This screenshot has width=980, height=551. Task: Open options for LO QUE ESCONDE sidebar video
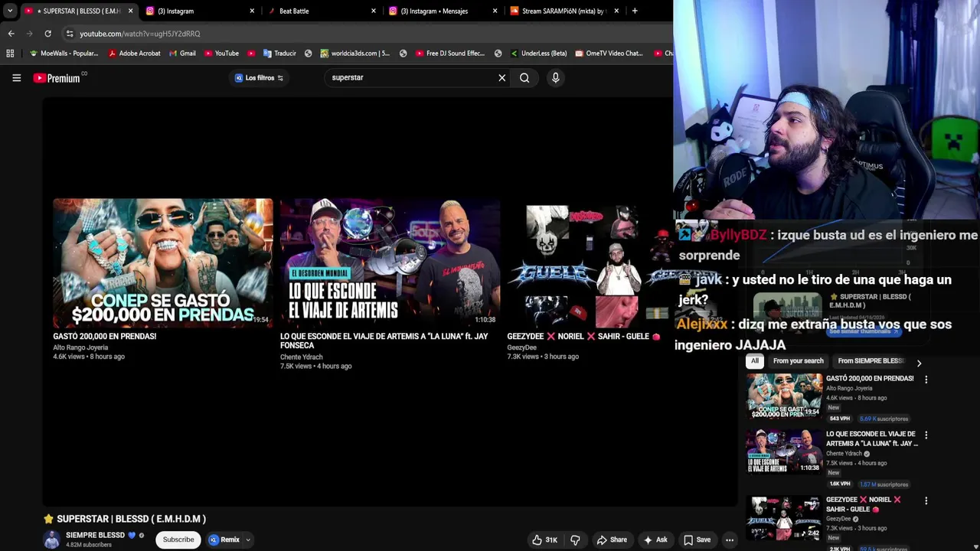tap(926, 435)
